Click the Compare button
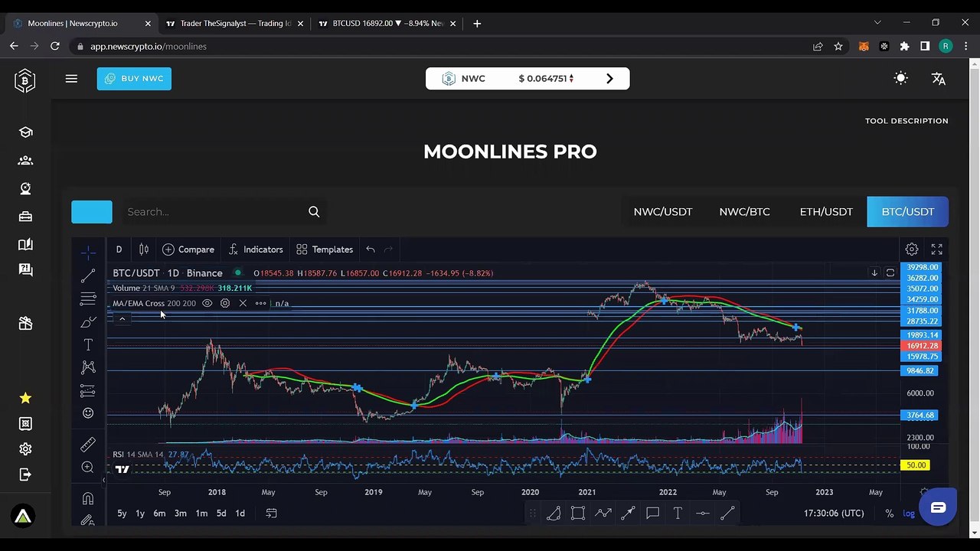The image size is (980, 551). (188, 249)
